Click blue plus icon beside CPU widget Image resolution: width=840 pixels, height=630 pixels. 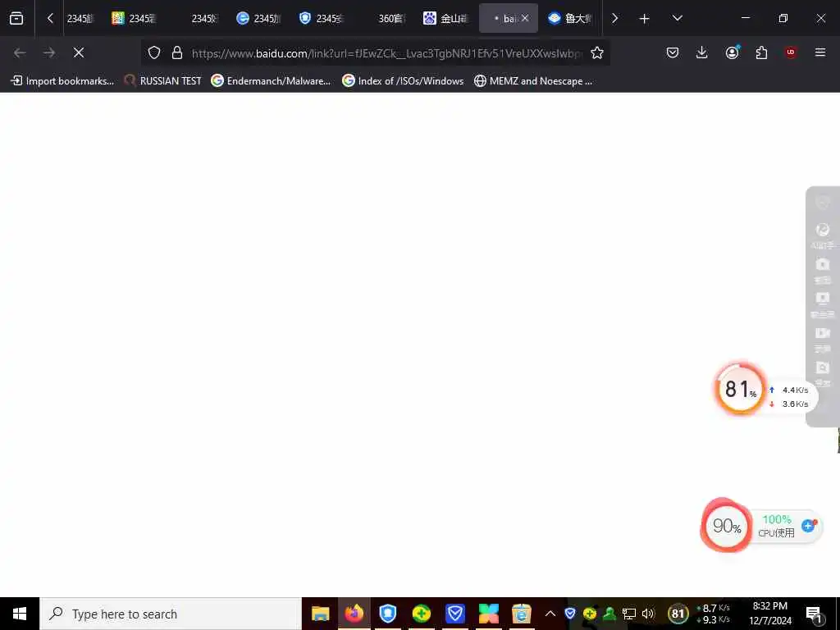(809, 526)
